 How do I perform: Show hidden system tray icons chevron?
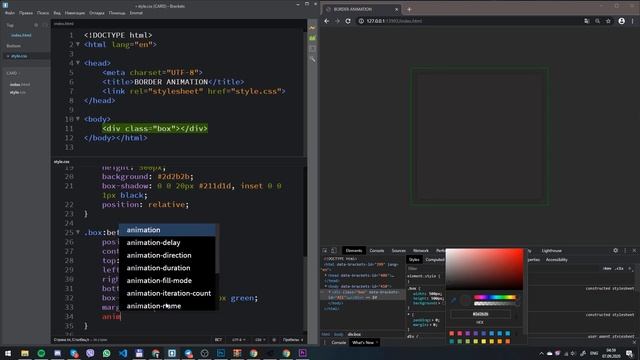click(541, 353)
